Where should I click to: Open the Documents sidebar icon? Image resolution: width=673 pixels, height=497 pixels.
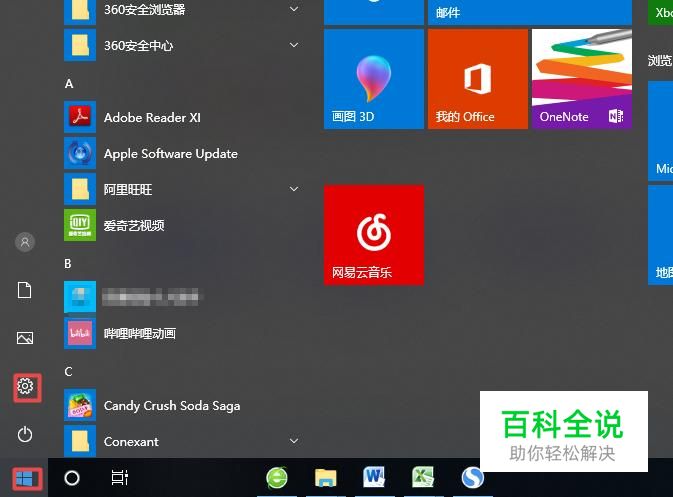coord(24,290)
